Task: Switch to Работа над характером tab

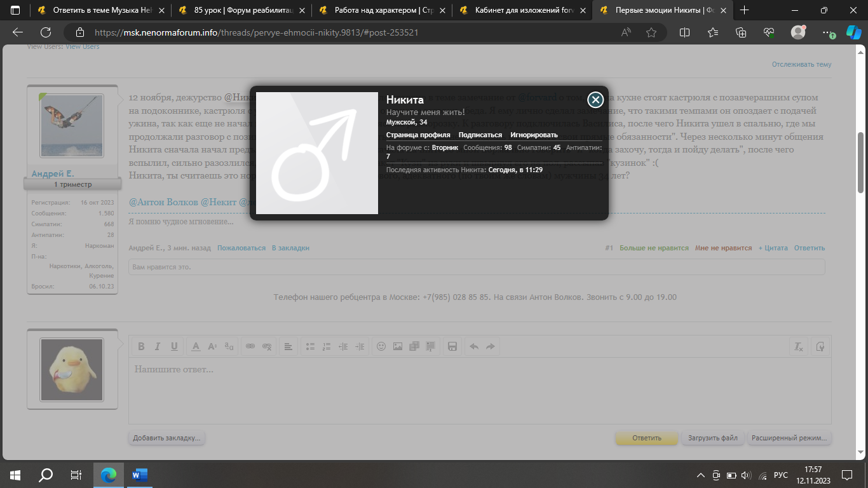Action: click(381, 10)
